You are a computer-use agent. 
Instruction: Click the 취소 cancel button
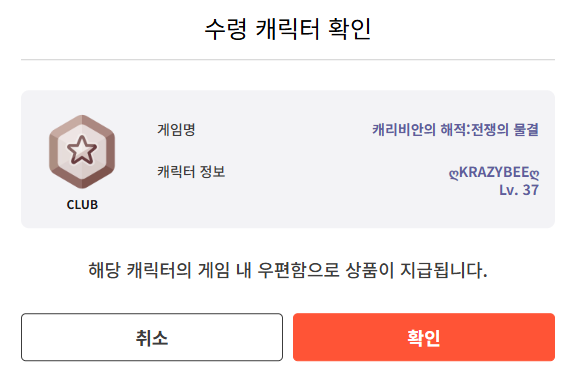pos(152,337)
